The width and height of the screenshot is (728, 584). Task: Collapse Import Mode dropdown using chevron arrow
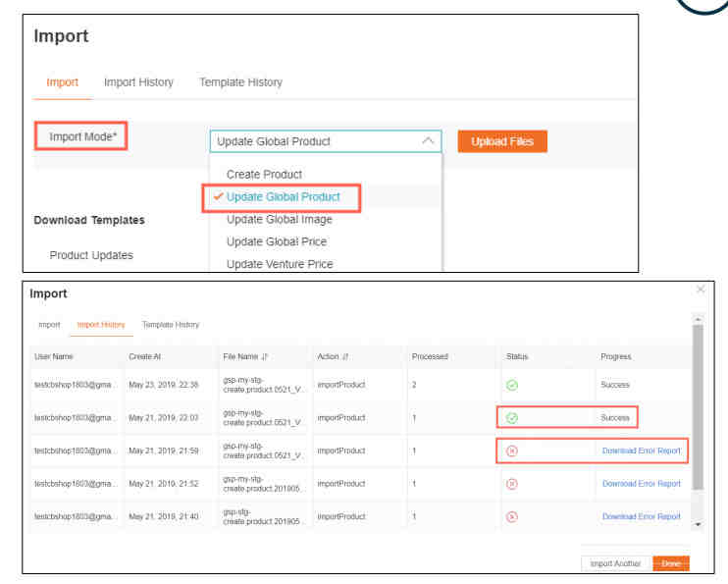(x=428, y=141)
